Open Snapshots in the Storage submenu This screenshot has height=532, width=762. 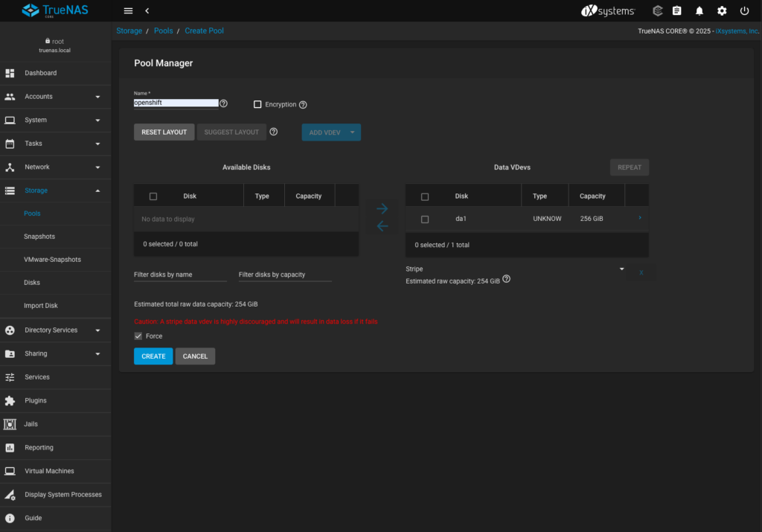39,237
